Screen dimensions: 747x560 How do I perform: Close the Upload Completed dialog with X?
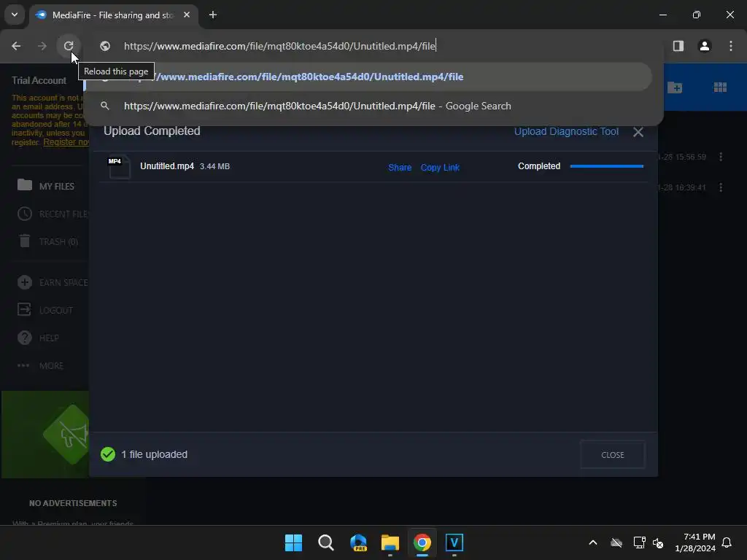point(638,132)
